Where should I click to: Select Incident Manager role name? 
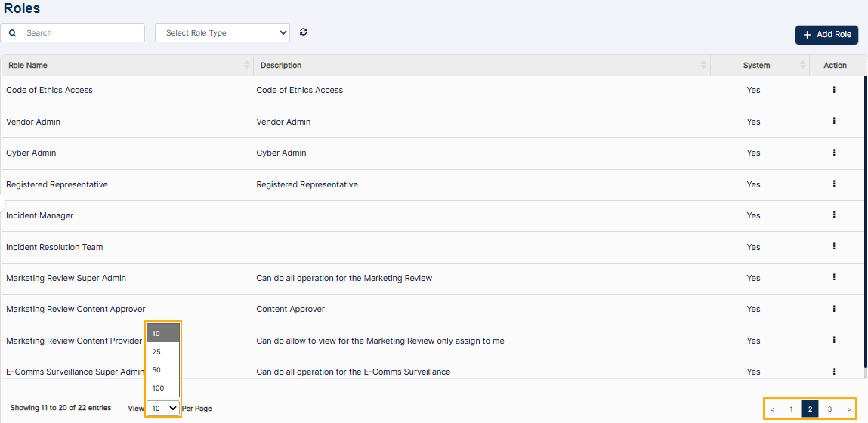(40, 215)
